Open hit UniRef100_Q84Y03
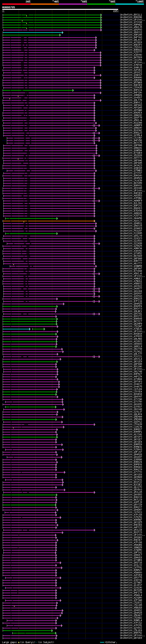The width and height of the screenshot is (146, 644). pos(131,32)
